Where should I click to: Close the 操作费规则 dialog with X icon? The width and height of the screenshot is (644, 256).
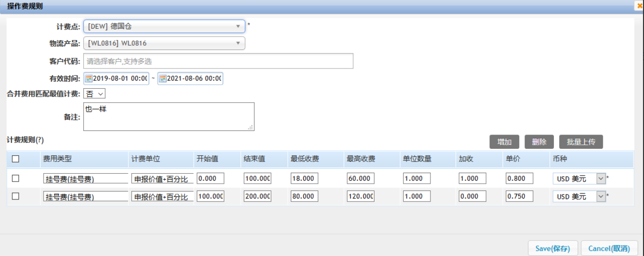click(x=639, y=6)
